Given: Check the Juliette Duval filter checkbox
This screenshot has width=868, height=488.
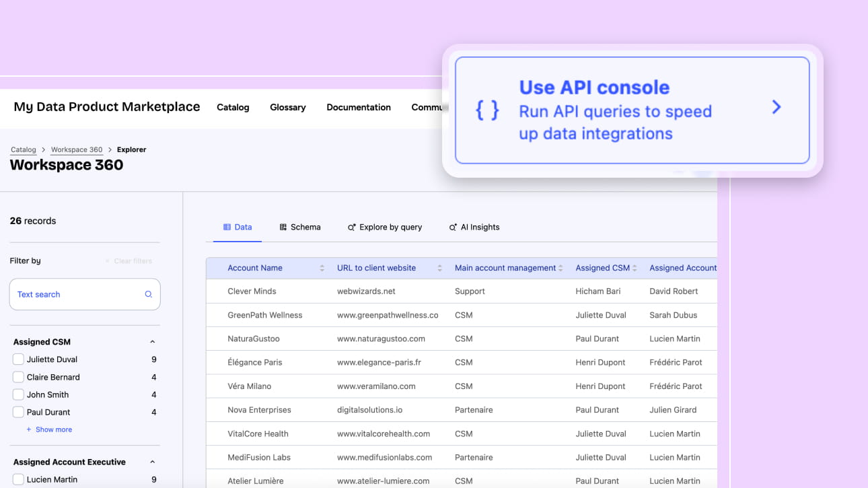Looking at the screenshot, I should point(18,359).
